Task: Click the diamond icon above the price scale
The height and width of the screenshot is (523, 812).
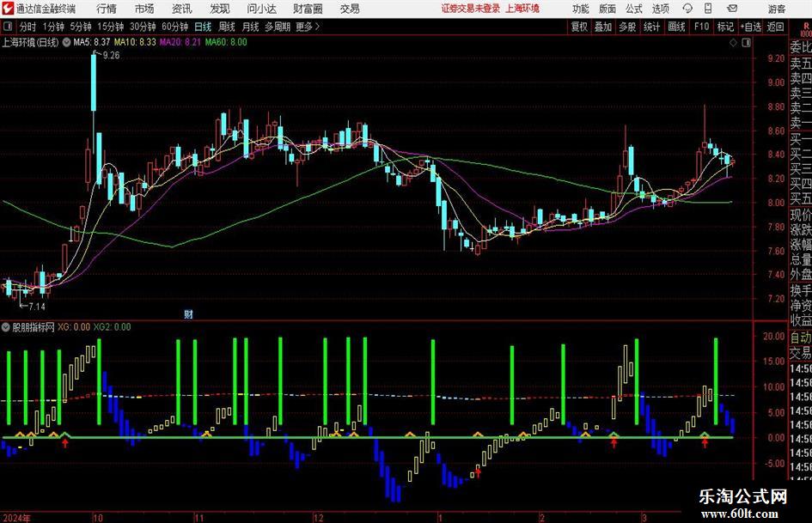Action: click(733, 42)
